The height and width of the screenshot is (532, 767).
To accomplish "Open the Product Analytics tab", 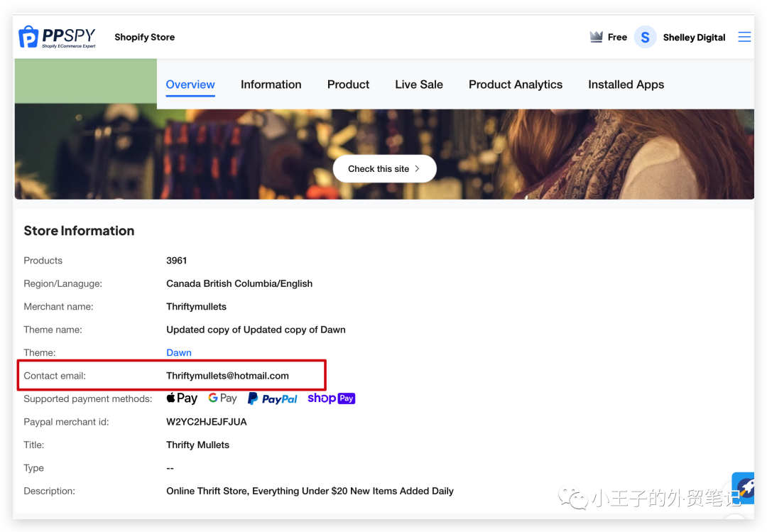I will point(516,85).
